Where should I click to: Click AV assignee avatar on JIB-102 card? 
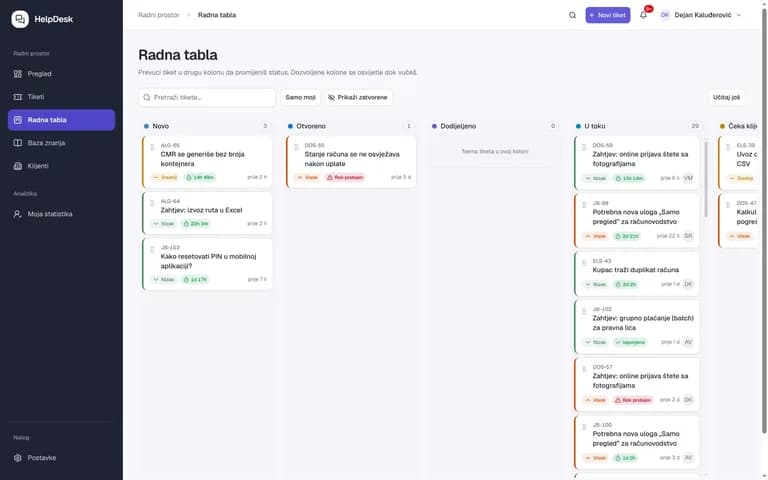tap(688, 342)
